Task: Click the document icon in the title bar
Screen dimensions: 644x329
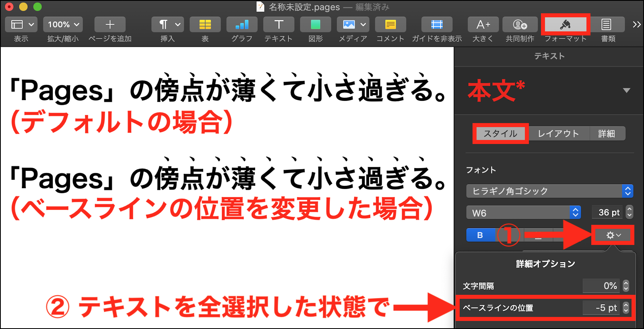Action: [260, 7]
